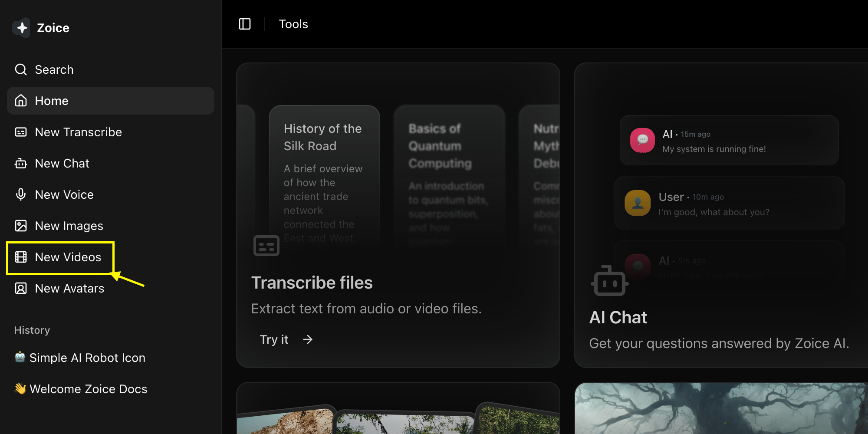
Task: Click the History section label
Action: tap(32, 330)
